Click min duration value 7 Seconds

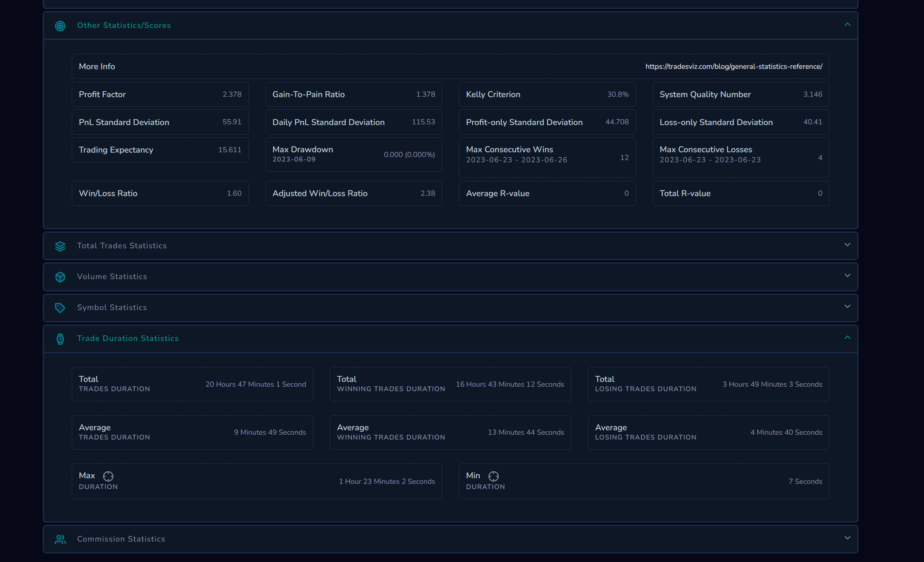(x=805, y=481)
